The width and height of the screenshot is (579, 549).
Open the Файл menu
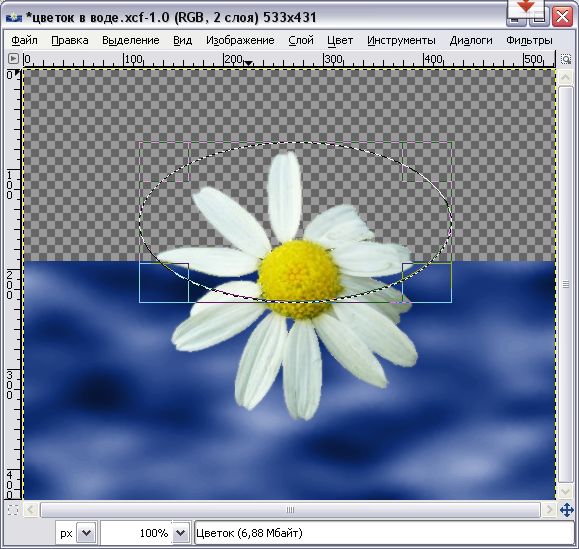(x=24, y=40)
